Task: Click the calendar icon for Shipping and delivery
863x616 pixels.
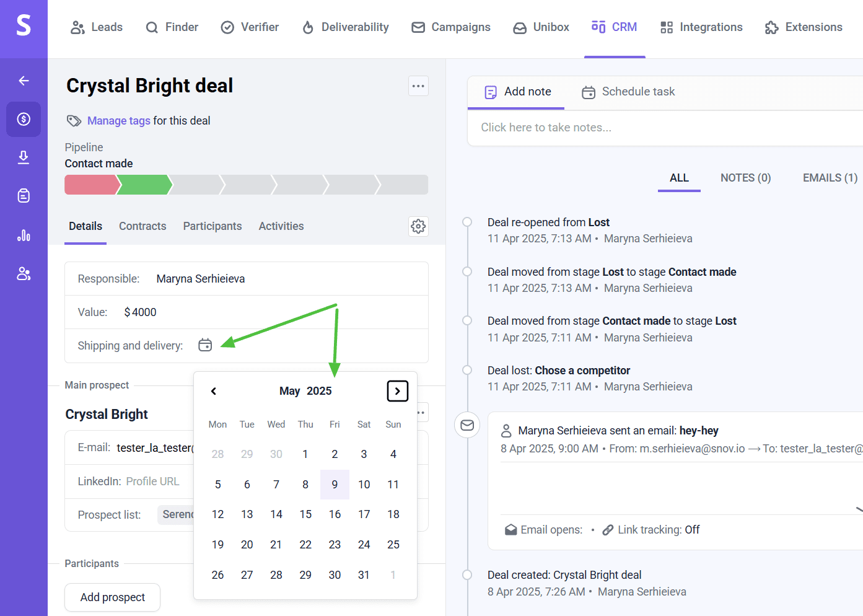Action: [205, 345]
